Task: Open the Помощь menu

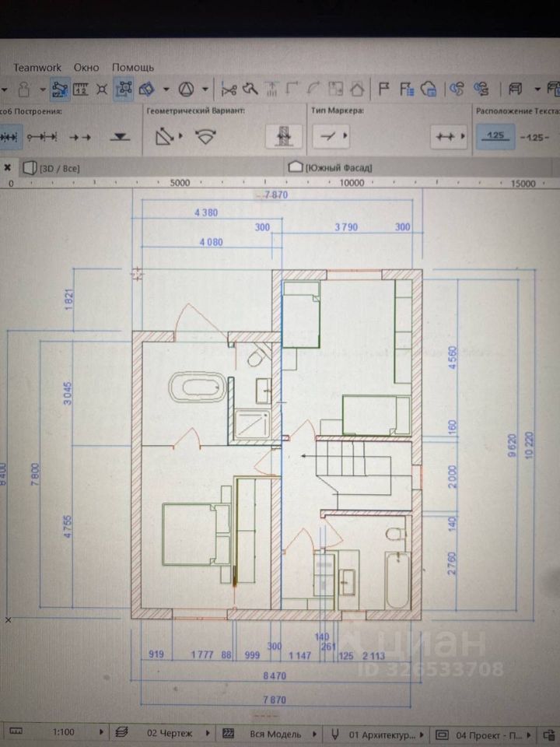Action: click(x=133, y=68)
